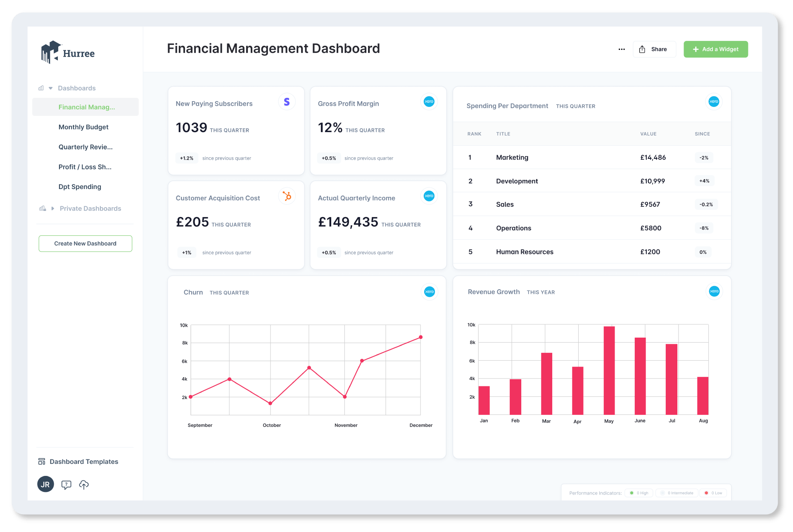Click Xero icon on Churn widget
793x532 pixels.
(430, 292)
